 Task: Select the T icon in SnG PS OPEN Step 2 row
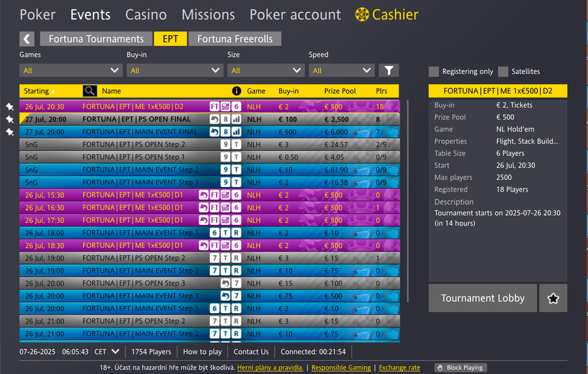(x=237, y=144)
